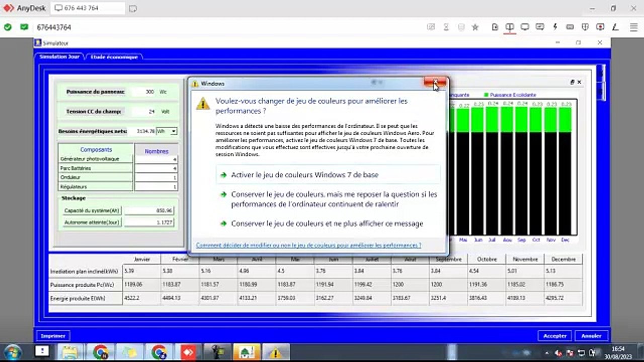
Task: Open the Wh unit dropdown
Action: tap(174, 131)
